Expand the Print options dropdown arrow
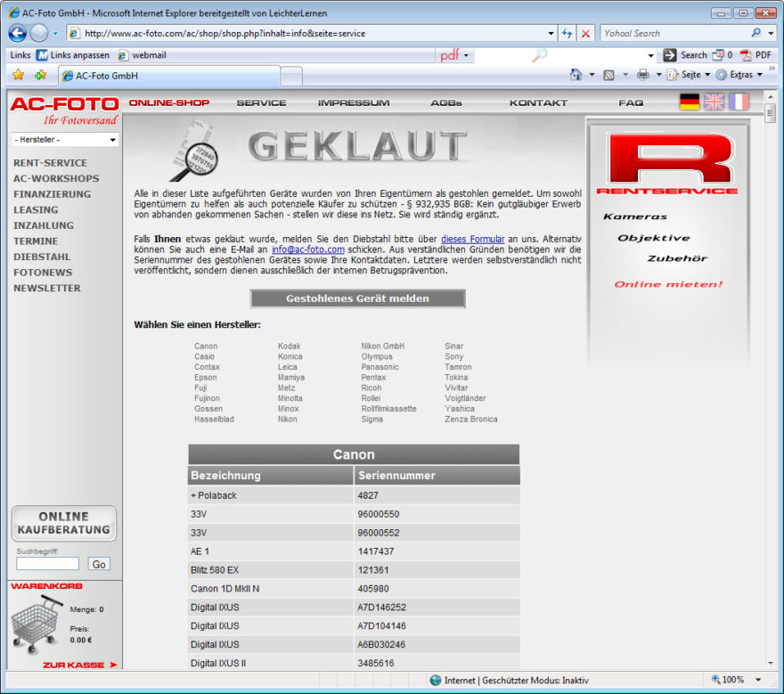The width and height of the screenshot is (784, 694). [x=659, y=75]
